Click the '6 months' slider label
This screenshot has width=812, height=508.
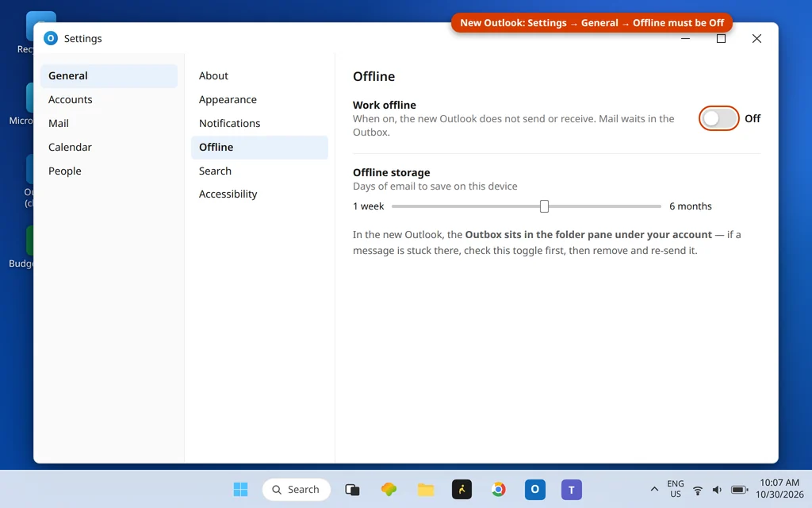click(691, 206)
